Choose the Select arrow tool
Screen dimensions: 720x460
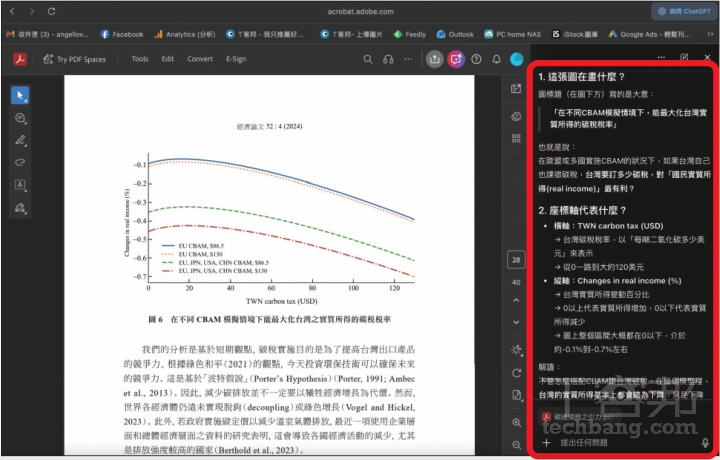20,95
